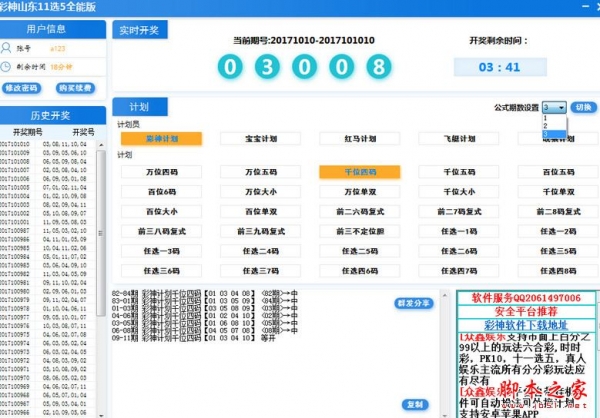This screenshot has width=600, height=418.
Task: Choose the 任选三5码 plan
Action: (558, 251)
